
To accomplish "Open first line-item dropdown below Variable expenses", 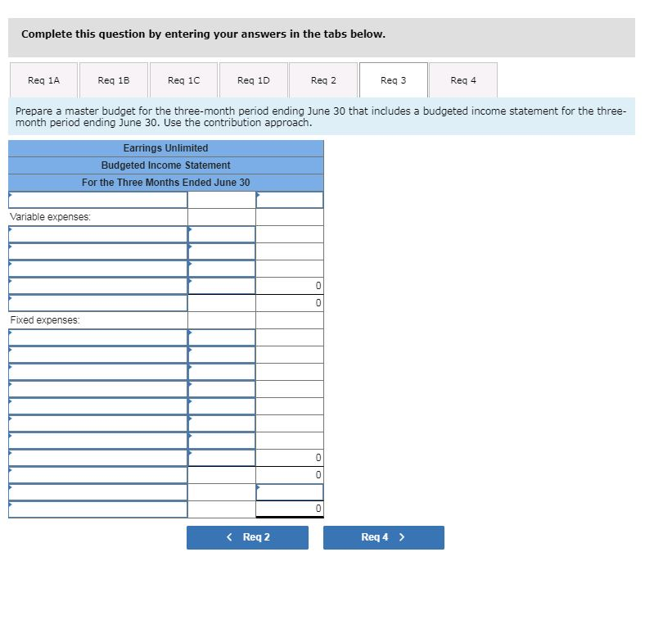I will click(97, 234).
